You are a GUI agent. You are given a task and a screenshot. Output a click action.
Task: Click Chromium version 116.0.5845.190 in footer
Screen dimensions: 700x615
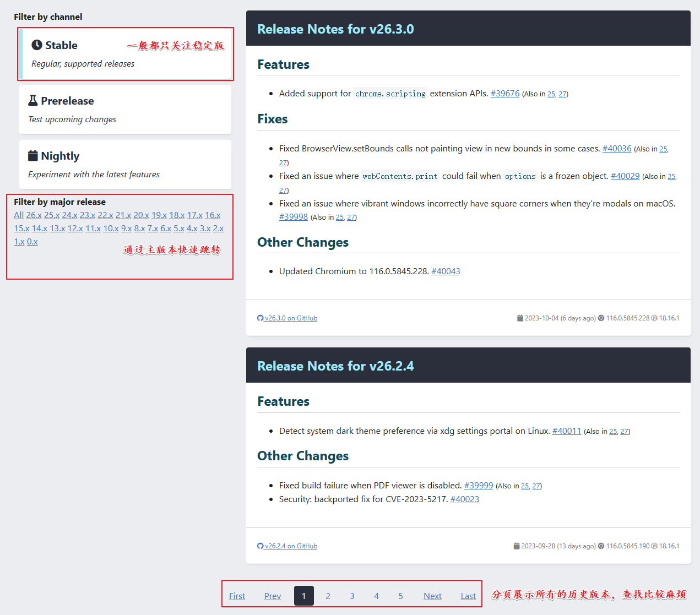(x=628, y=546)
